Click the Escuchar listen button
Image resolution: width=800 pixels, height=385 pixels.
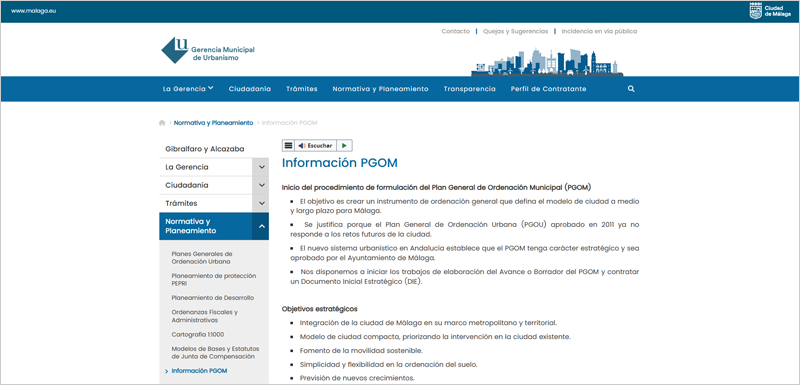(x=315, y=146)
